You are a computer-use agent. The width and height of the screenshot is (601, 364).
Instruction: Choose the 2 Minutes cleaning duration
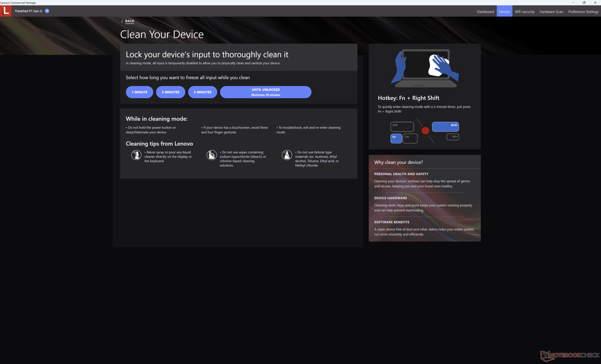pyautogui.click(x=171, y=92)
